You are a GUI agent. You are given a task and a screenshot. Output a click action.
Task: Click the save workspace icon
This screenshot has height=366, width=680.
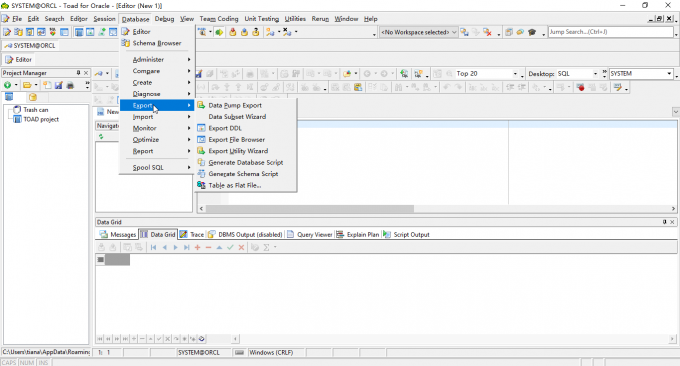coord(464,32)
